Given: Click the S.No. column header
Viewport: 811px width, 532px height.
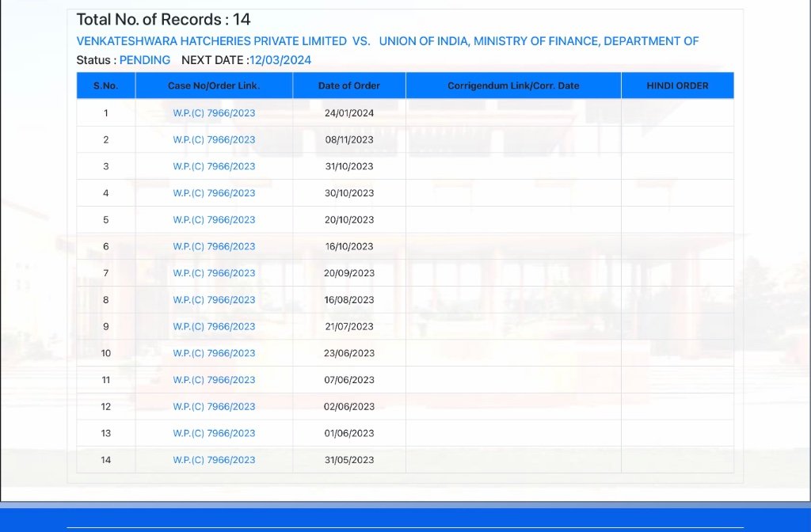Looking at the screenshot, I should pos(106,85).
